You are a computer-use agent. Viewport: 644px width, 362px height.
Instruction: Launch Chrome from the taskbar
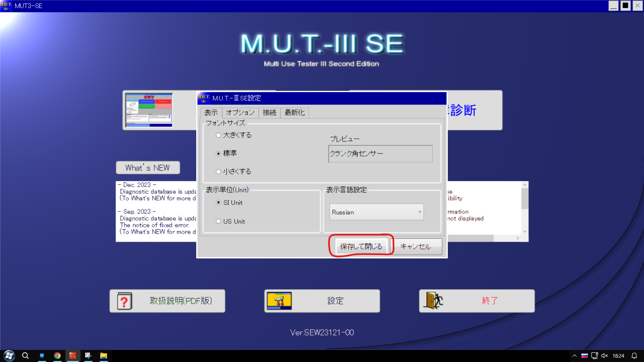[57, 356]
